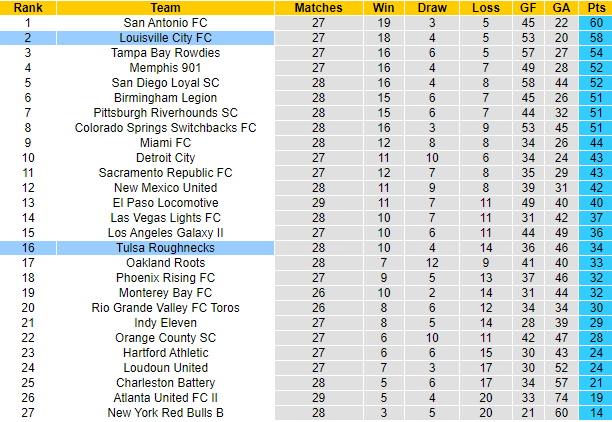Click the Draw column header
Screen dimensions: 612x422
pyautogui.click(x=433, y=7)
